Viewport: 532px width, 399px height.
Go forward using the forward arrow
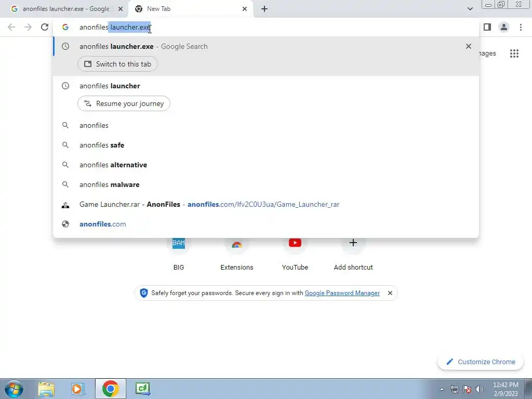pyautogui.click(x=28, y=27)
